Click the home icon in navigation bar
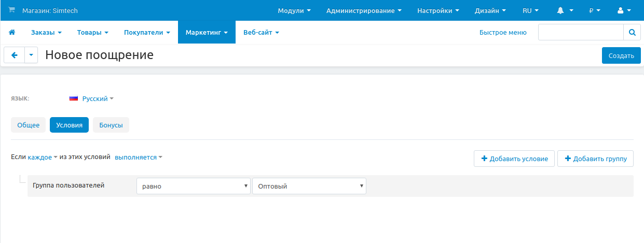Image resolution: width=644 pixels, height=243 pixels. click(x=12, y=32)
